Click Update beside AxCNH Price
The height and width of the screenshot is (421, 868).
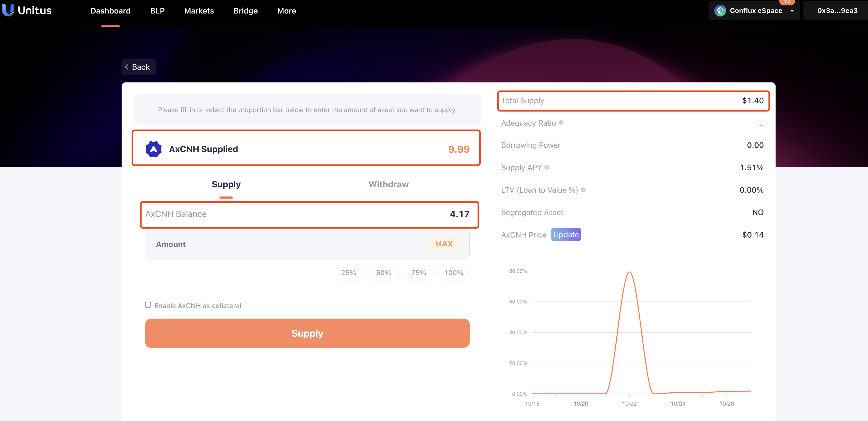click(566, 235)
